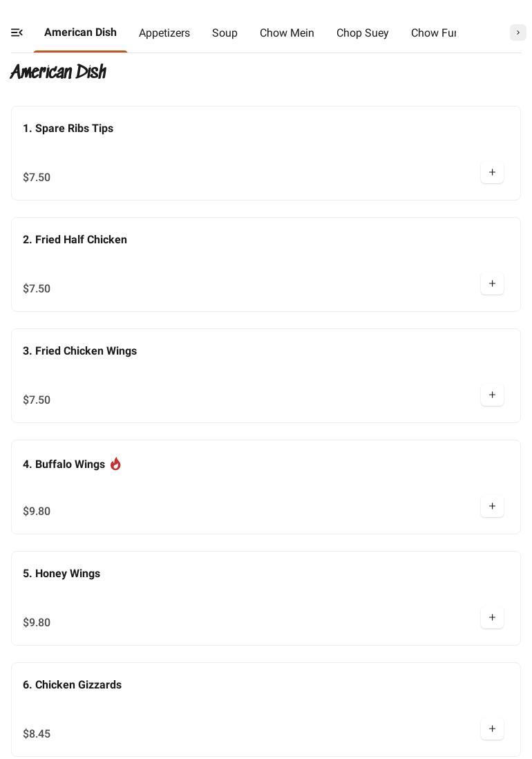532x759 pixels.
Task: Open the Spare Ribs Tips item details
Action: coord(68,129)
